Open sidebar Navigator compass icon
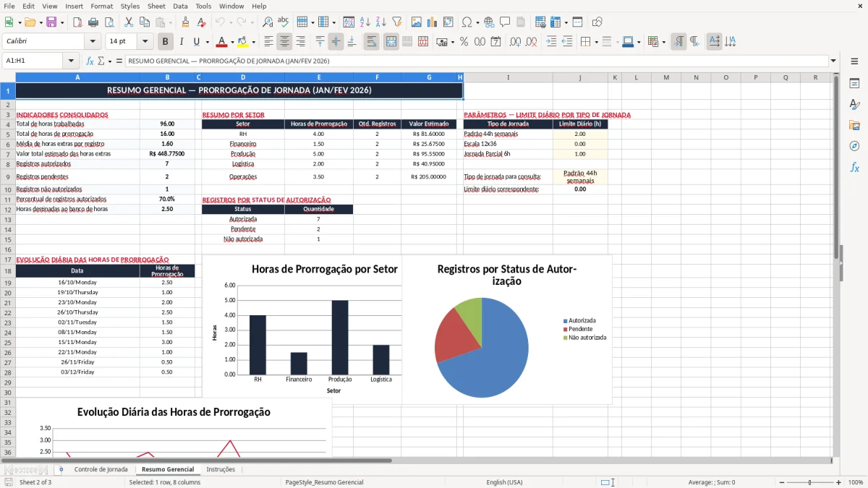 coord(854,146)
